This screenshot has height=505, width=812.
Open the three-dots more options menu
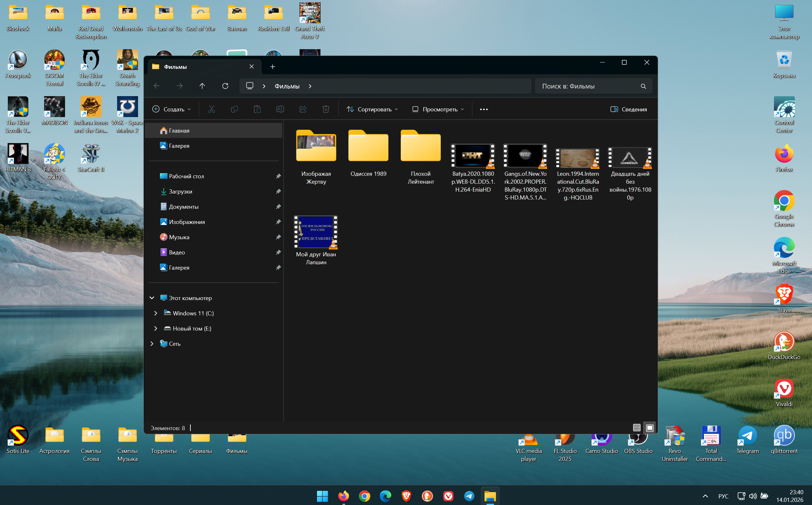[x=484, y=109]
